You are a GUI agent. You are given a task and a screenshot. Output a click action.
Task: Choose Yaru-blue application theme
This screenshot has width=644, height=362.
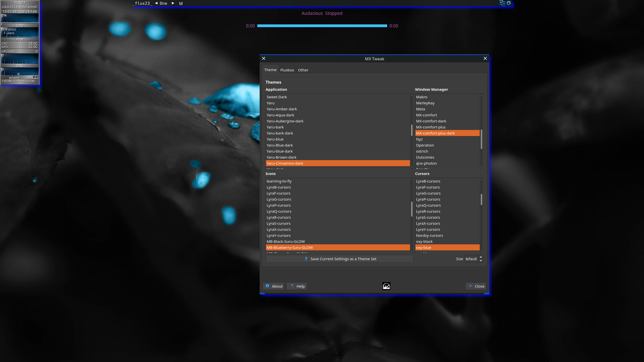338,139
